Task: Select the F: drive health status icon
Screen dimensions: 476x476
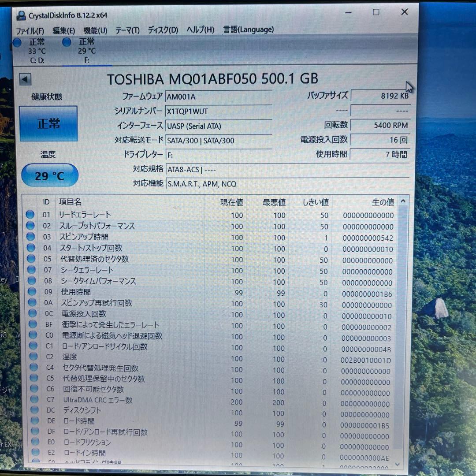Action: pyautogui.click(x=66, y=42)
